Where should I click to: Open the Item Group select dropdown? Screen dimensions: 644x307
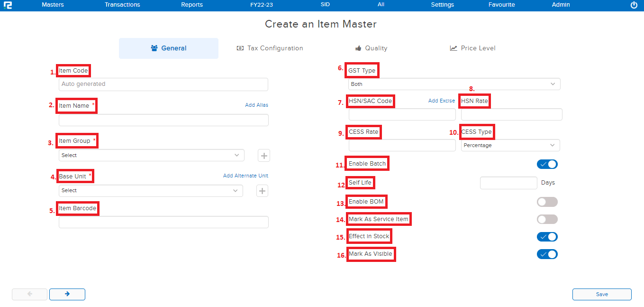pos(151,155)
